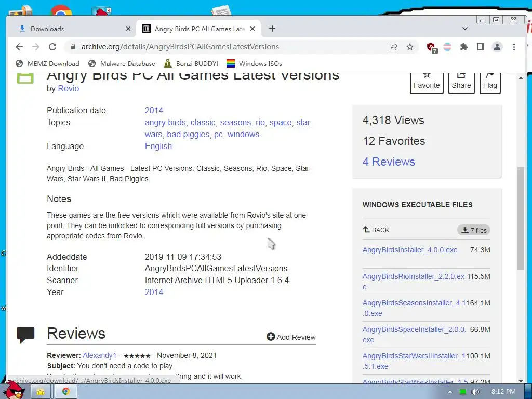Go back to the previous page
The width and height of the screenshot is (532, 399).
coord(19,47)
